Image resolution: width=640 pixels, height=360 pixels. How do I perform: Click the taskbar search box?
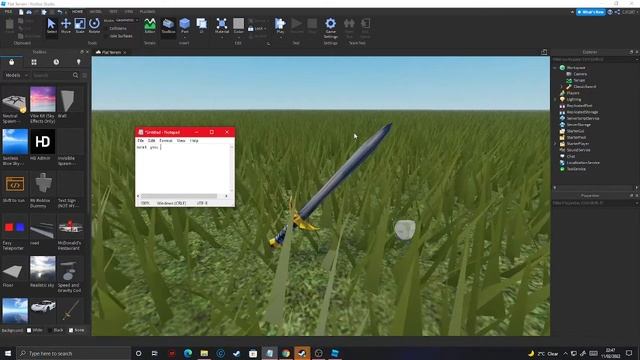click(x=73, y=353)
